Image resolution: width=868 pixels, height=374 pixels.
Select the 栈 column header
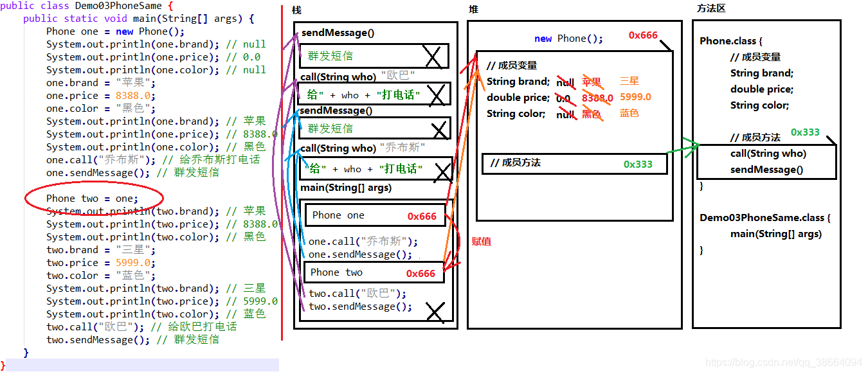tap(296, 9)
